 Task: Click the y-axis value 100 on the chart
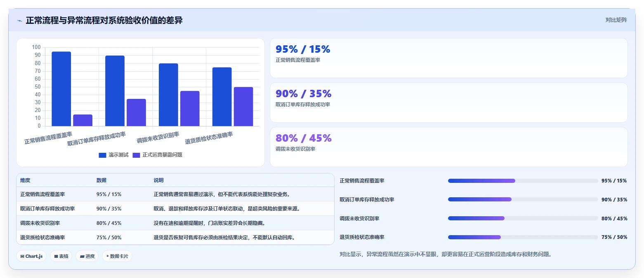(36, 47)
